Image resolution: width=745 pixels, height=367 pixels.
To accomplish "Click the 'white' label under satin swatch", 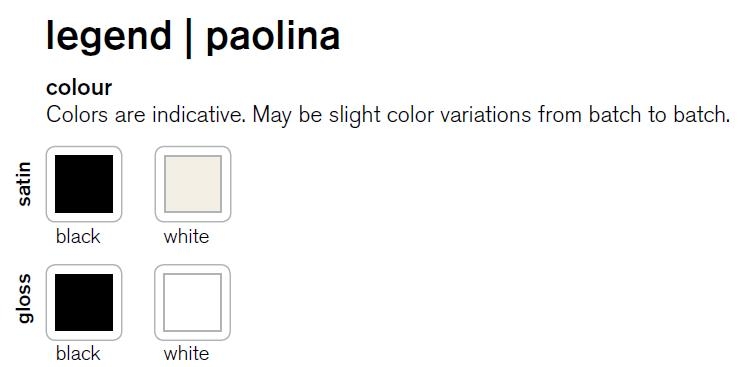I will (x=186, y=236).
